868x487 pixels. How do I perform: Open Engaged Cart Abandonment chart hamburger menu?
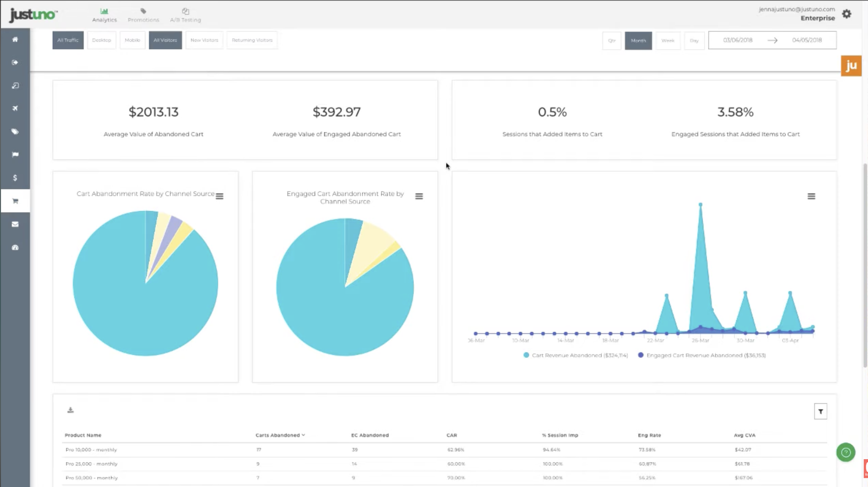[419, 196]
